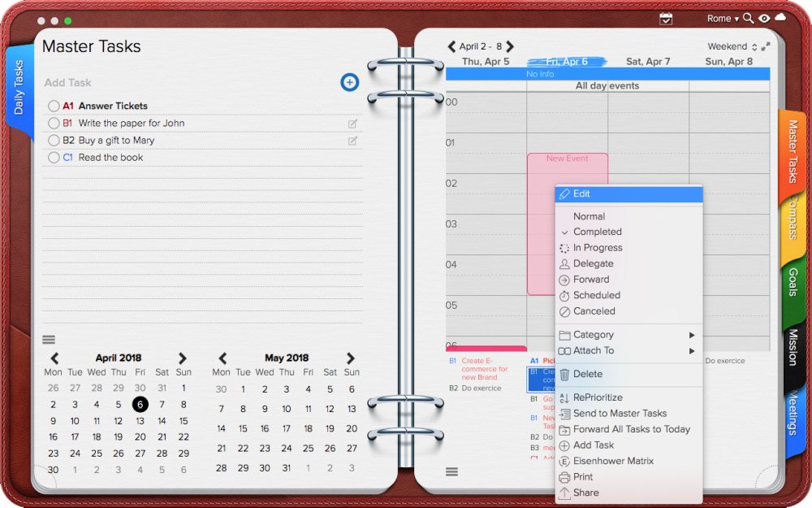Check off 'Write the paper for John' circle
Screen dimensions: 812x508
coord(54,123)
